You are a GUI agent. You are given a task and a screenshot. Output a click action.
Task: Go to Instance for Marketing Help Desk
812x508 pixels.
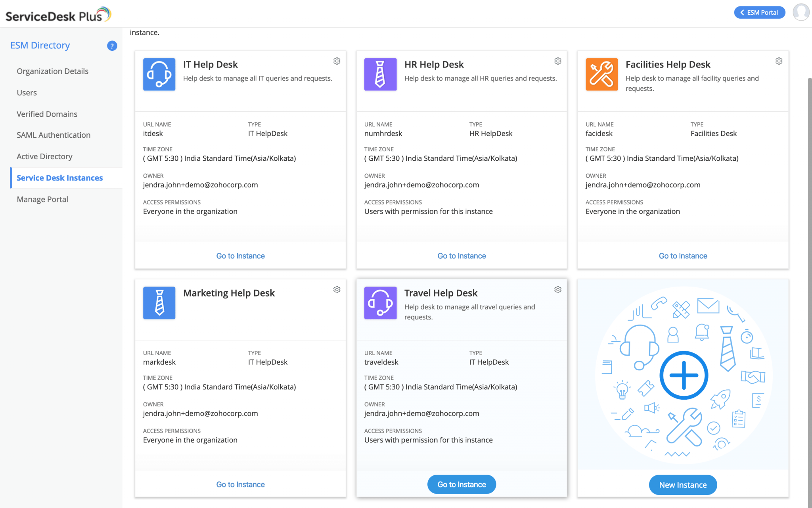240,484
